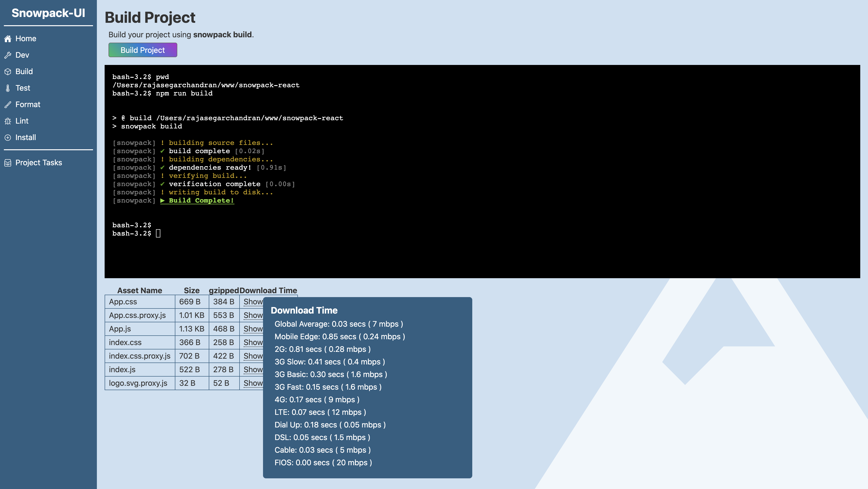This screenshot has height=489, width=868.
Task: Click the Format brush icon
Action: point(8,105)
